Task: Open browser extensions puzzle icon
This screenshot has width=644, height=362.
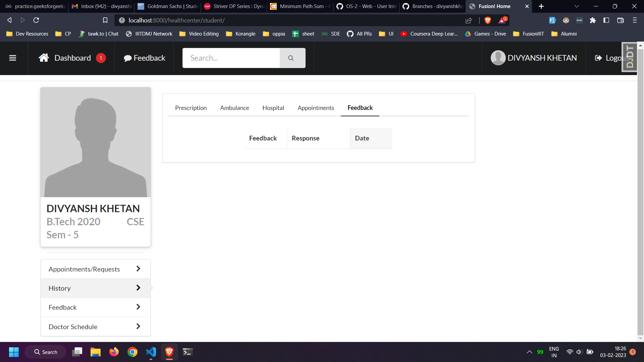Action: click(593, 20)
